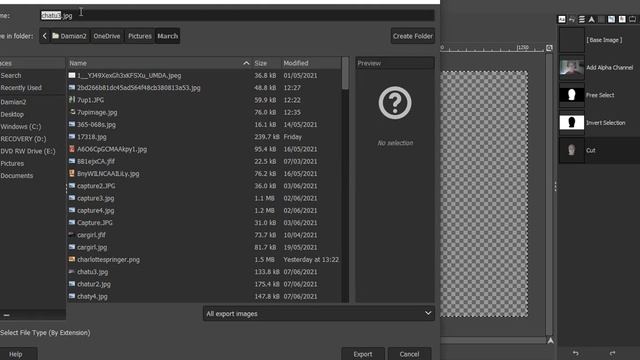Click the zoom-on-resize icon at the ruler corner

point(549,48)
